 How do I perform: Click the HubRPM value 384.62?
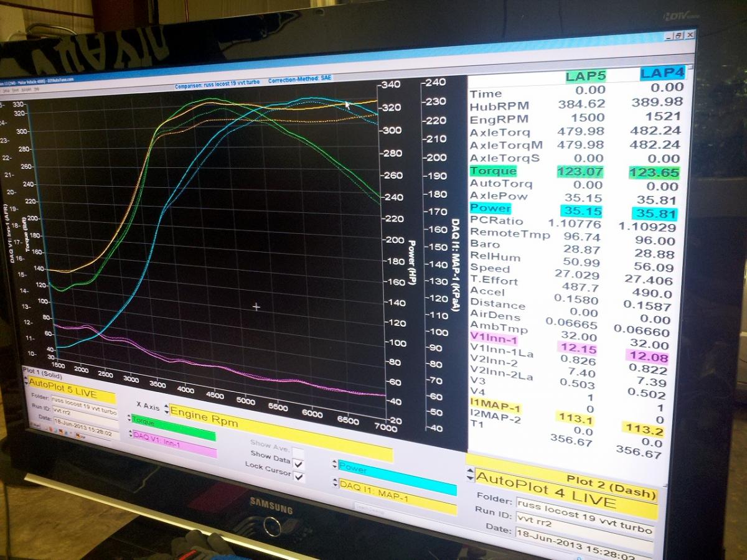pos(581,105)
